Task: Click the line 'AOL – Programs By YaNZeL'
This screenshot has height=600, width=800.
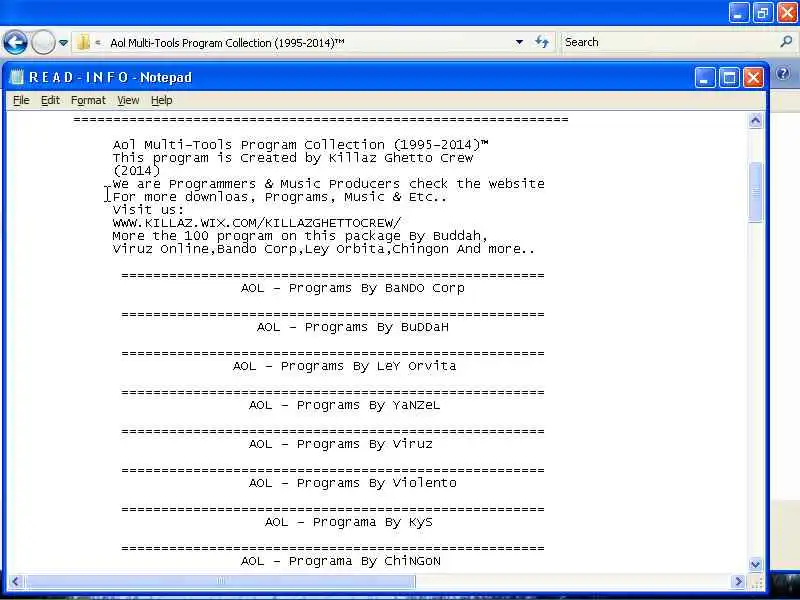Action: tap(344, 405)
